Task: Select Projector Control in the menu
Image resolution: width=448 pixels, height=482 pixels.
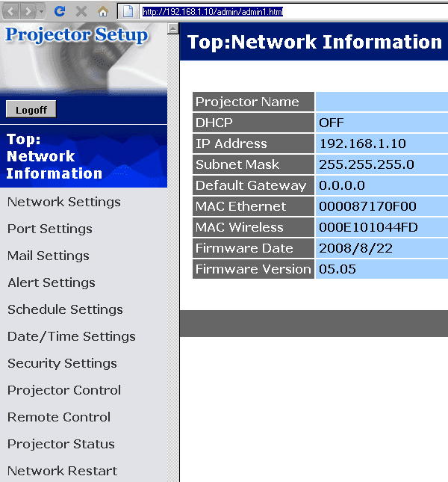Action: [64, 390]
